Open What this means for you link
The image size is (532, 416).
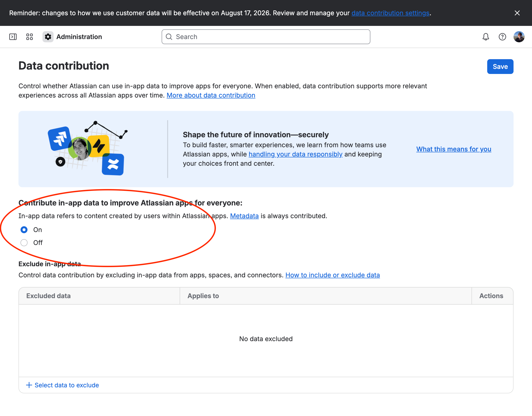click(453, 149)
